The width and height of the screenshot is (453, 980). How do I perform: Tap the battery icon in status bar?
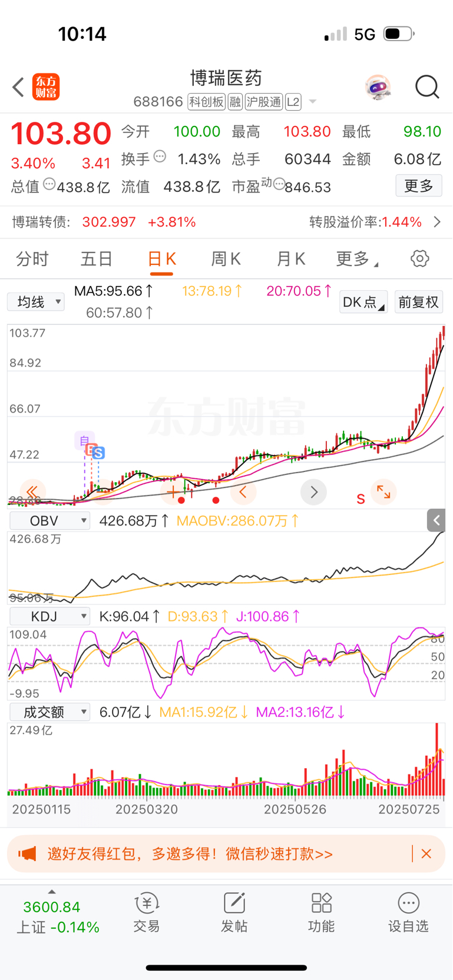pyautogui.click(x=399, y=34)
